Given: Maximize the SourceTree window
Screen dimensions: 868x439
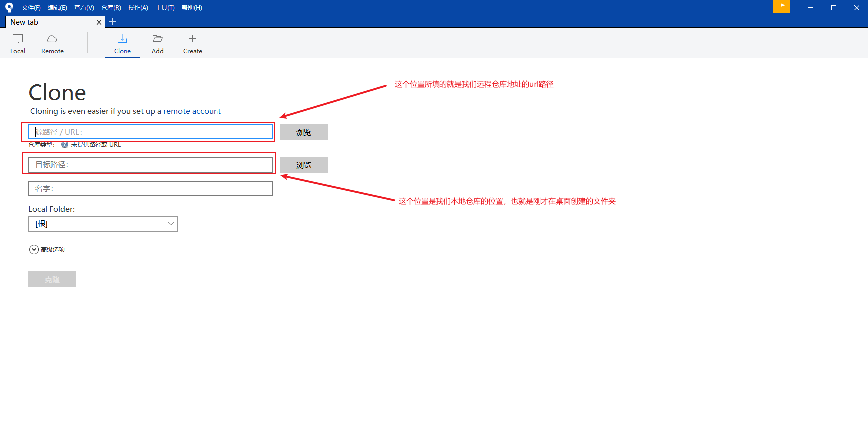Looking at the screenshot, I should tap(834, 8).
